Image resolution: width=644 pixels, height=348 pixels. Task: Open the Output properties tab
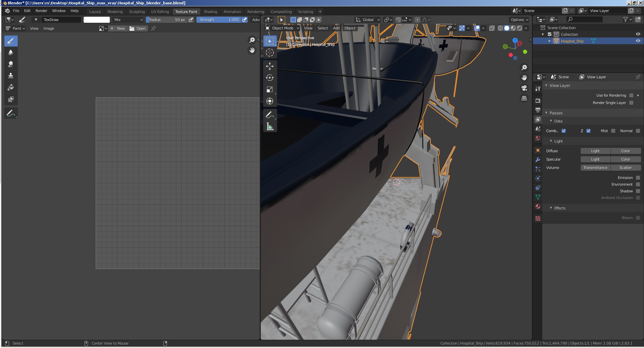(x=538, y=110)
